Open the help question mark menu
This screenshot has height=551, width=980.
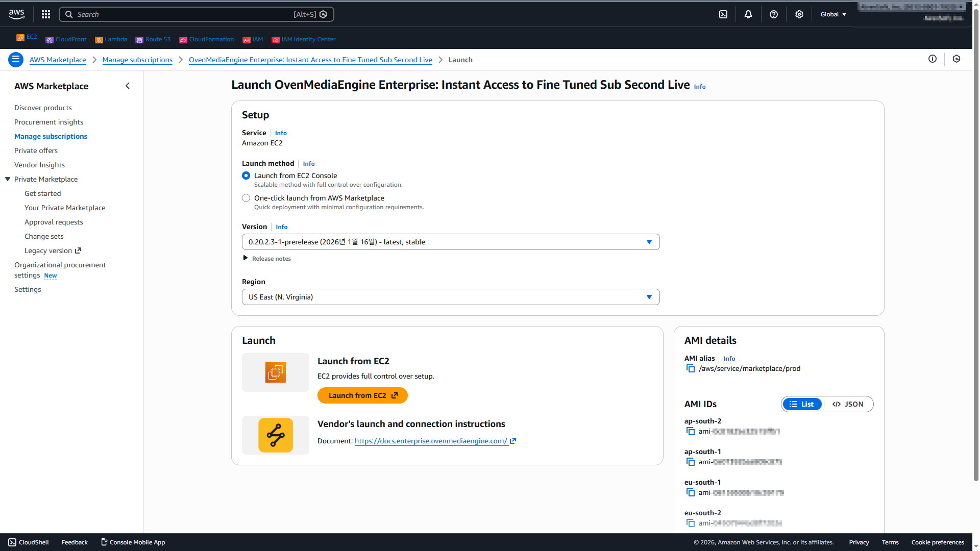pos(774,14)
